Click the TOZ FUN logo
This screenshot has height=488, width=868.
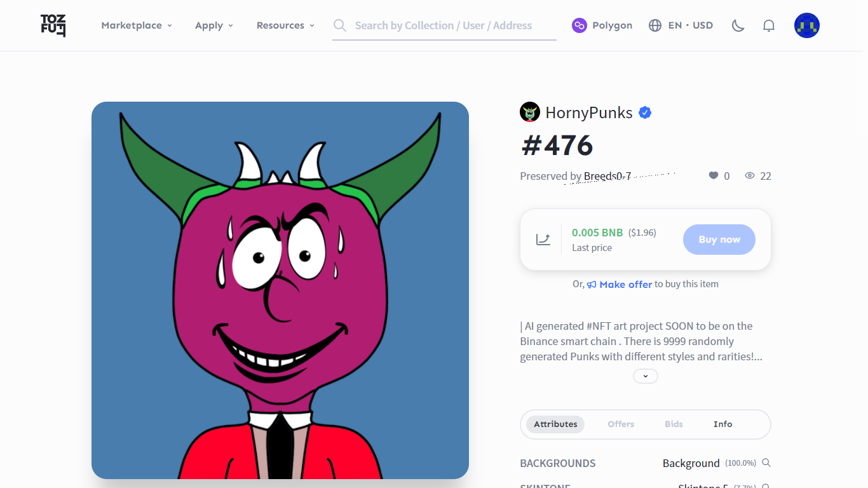coord(53,25)
